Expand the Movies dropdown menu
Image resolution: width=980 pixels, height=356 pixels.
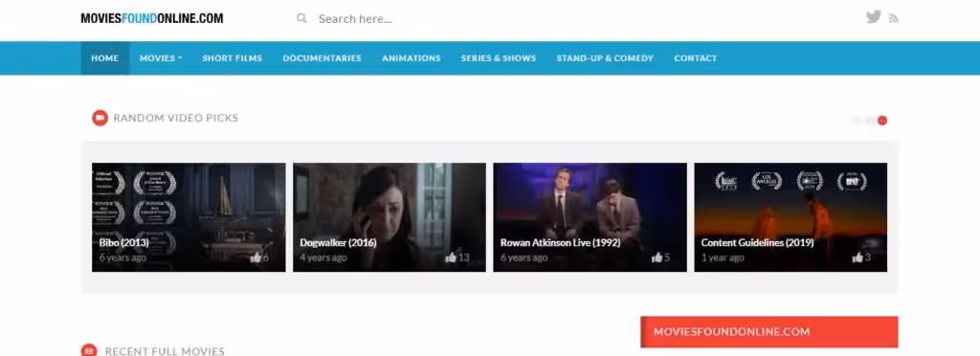(x=161, y=58)
